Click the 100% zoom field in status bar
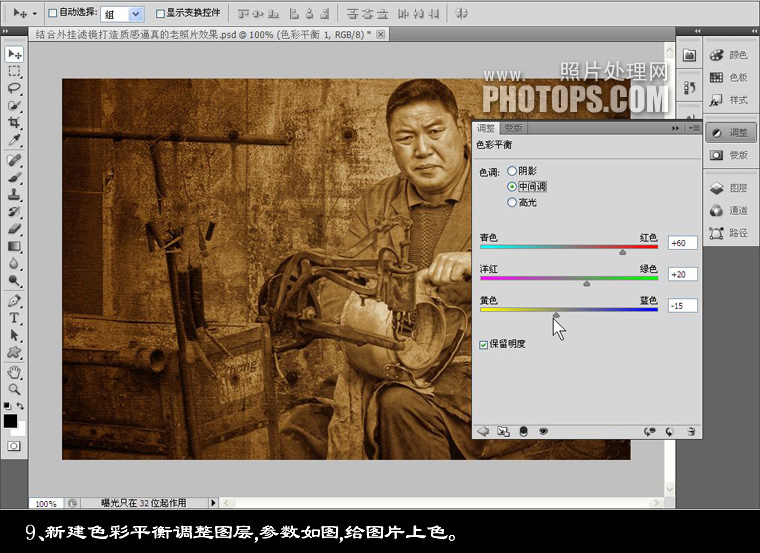This screenshot has width=760, height=553. tap(46, 504)
